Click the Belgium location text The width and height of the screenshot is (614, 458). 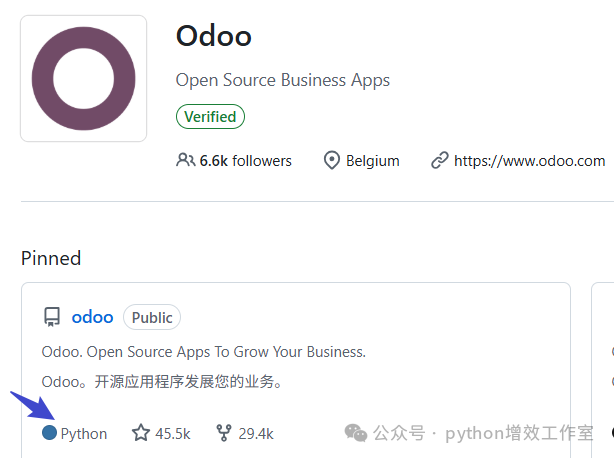point(372,161)
